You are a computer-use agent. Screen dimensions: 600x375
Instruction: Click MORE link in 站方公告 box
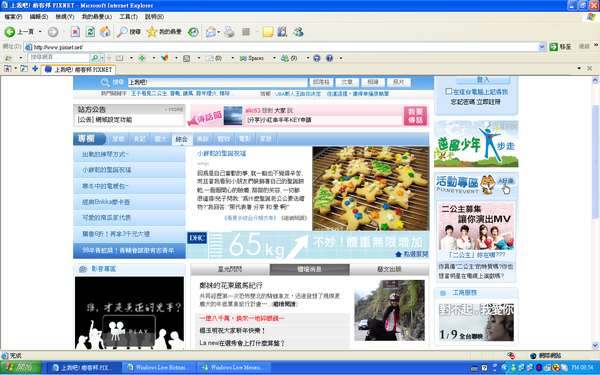pyautogui.click(x=174, y=109)
